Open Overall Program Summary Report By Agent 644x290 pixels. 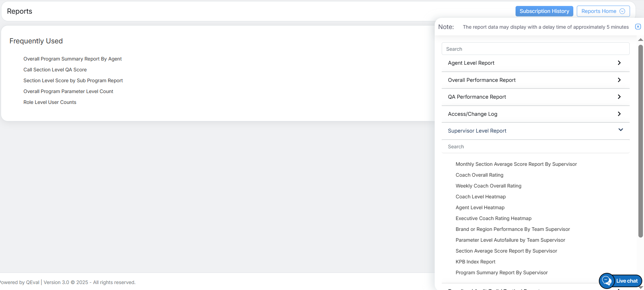72,59
